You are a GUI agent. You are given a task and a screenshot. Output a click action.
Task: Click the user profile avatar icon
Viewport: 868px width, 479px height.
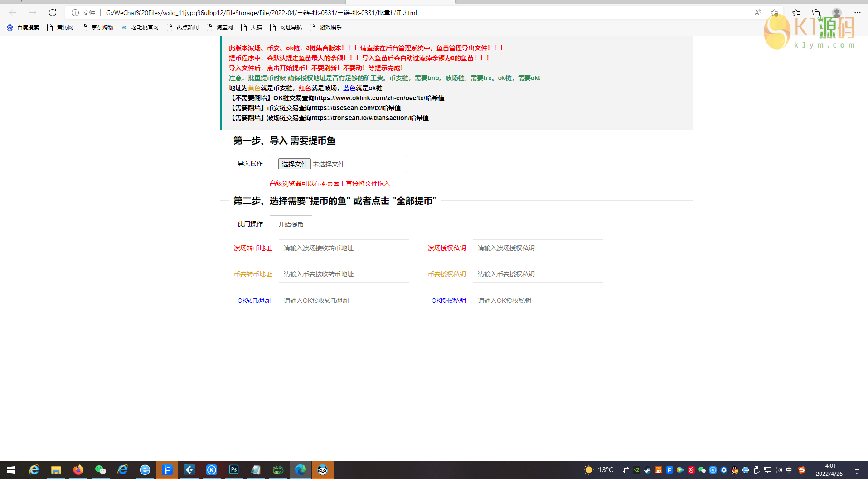837,13
